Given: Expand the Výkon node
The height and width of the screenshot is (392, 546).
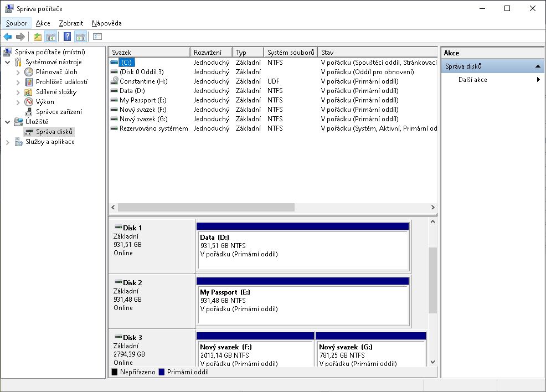Looking at the screenshot, I should tap(18, 102).
